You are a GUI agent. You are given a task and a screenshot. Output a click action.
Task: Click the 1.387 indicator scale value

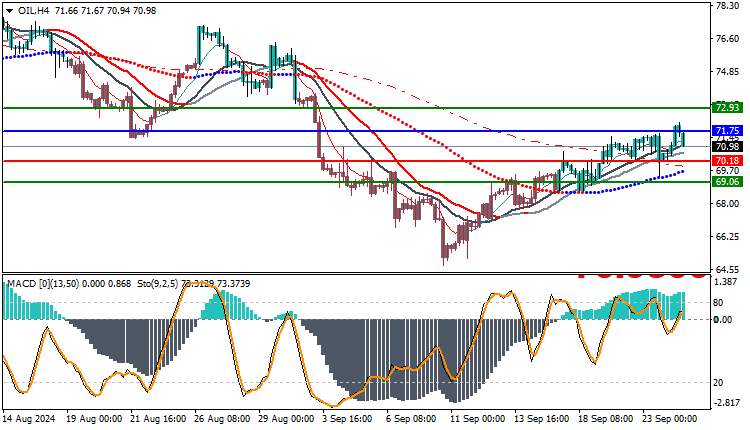(x=726, y=282)
